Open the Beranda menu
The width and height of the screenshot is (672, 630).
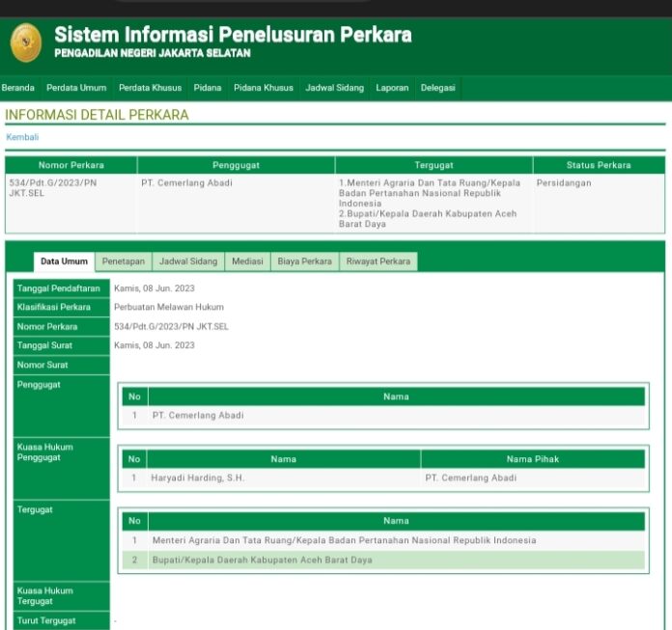click(x=18, y=88)
